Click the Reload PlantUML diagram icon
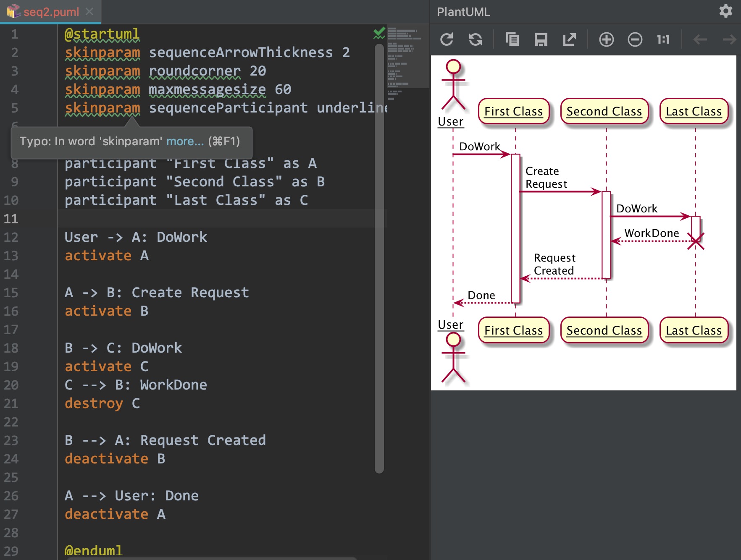This screenshot has height=560, width=741. (x=447, y=39)
